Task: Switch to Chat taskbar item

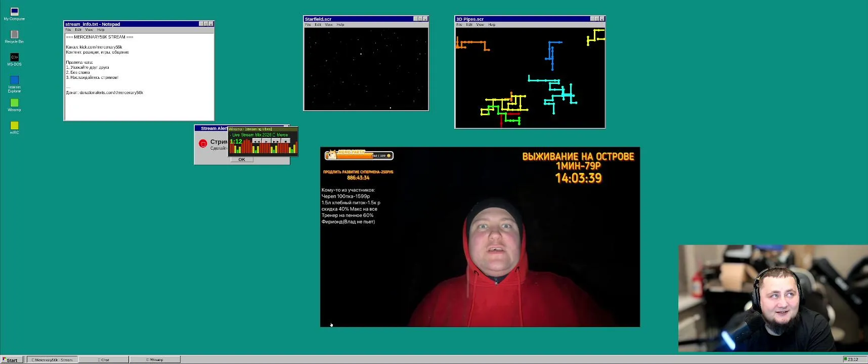Action: pyautogui.click(x=103, y=360)
